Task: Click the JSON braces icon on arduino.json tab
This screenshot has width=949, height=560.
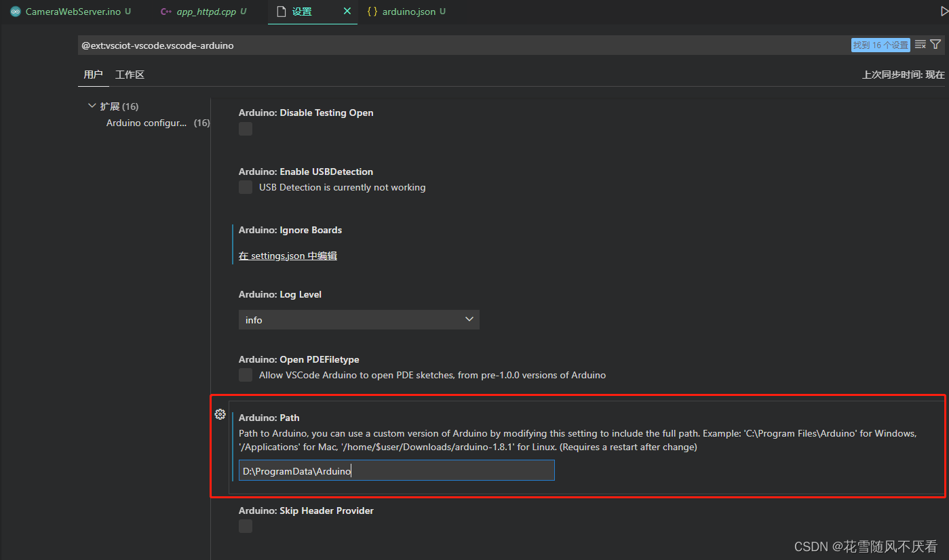Action: (x=372, y=12)
